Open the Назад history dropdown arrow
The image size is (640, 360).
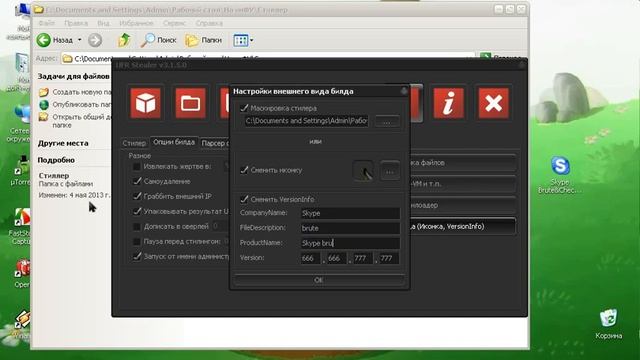[x=80, y=40]
